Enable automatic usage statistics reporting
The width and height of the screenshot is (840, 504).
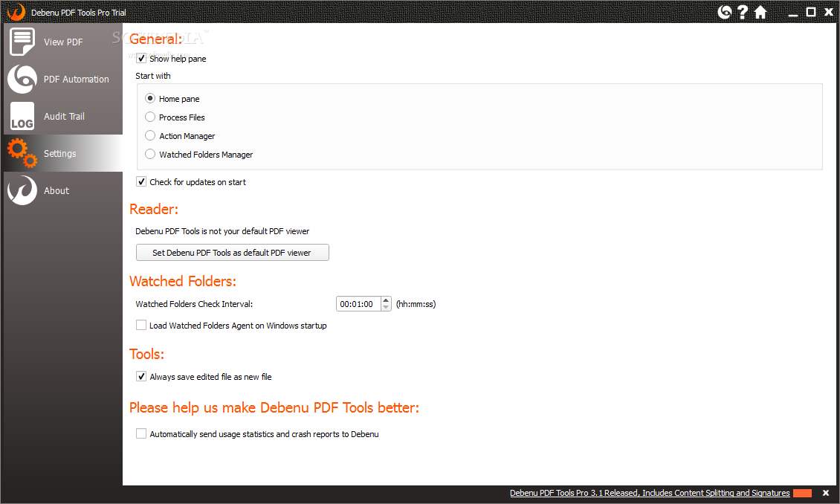click(x=141, y=434)
